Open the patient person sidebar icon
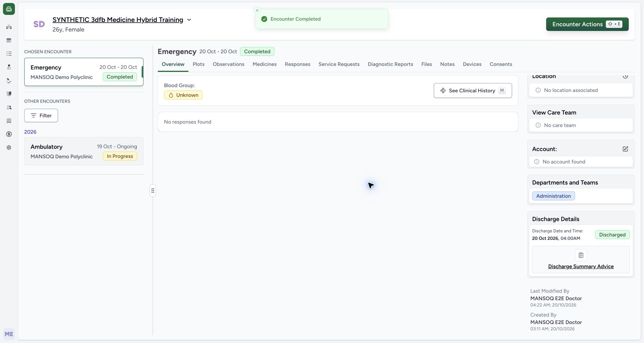The height and width of the screenshot is (343, 644). (x=9, y=67)
